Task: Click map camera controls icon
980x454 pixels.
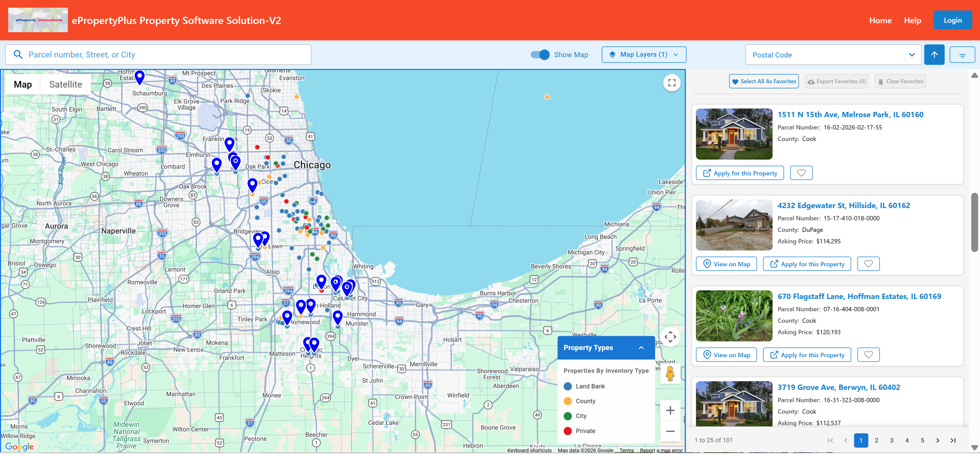Action: point(670,337)
